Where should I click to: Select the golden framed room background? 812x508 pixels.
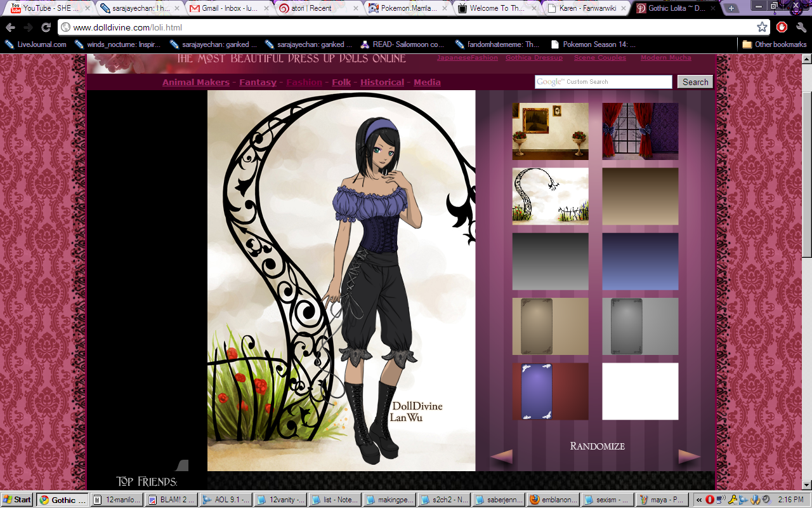(550, 131)
